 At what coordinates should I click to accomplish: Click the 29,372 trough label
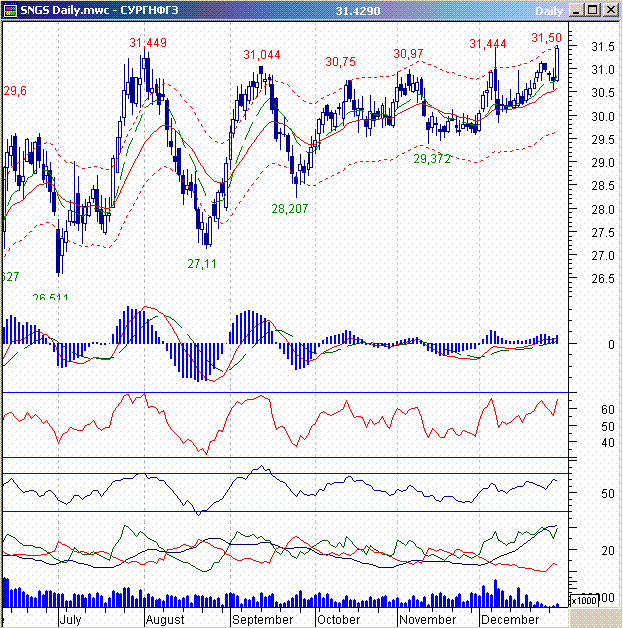(x=433, y=159)
